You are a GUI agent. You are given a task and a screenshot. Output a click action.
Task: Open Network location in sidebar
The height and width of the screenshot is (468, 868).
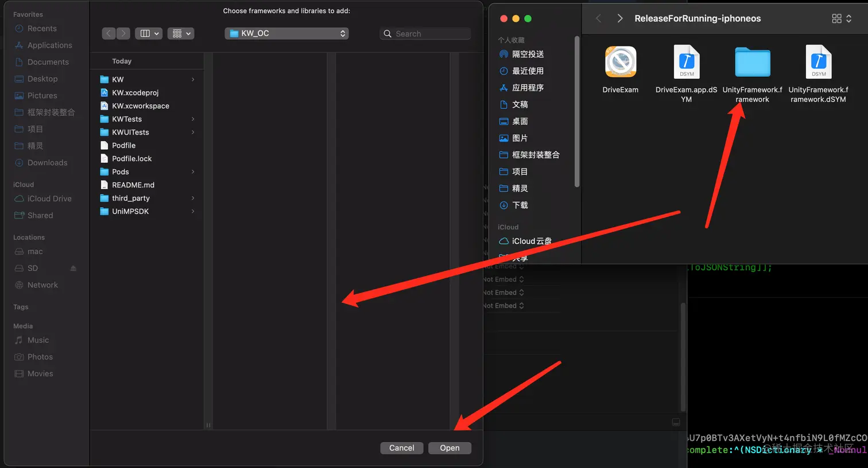[x=36, y=285]
